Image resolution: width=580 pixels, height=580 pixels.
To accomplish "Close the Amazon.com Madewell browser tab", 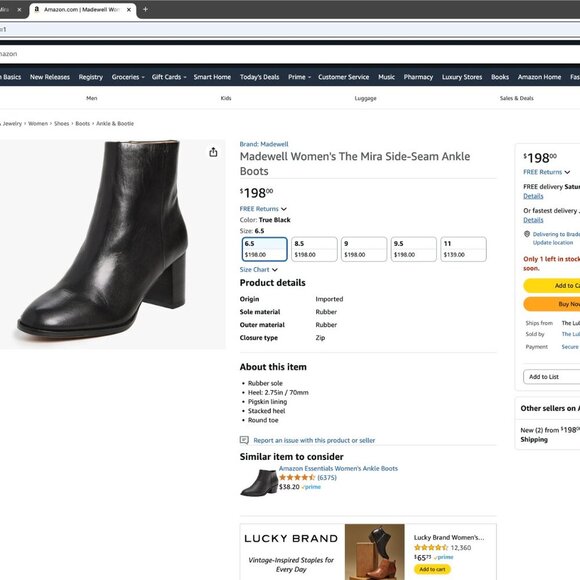I will pos(129,10).
